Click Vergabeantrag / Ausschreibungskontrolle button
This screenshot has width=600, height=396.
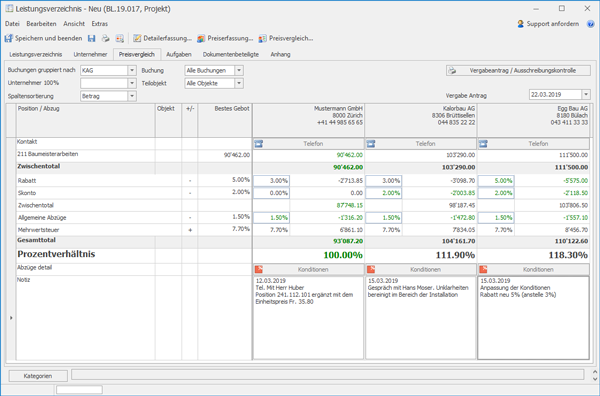click(x=518, y=70)
